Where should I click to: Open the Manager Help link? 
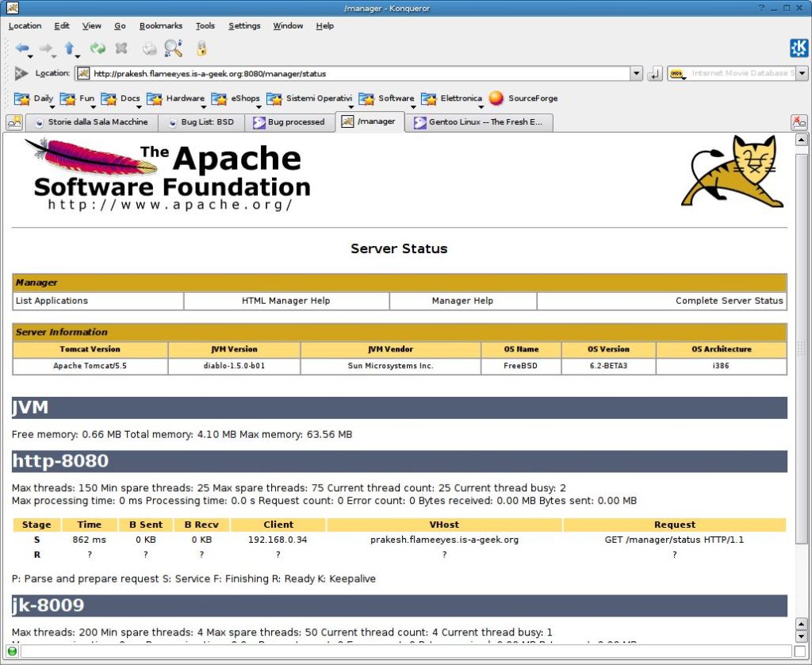(x=462, y=301)
